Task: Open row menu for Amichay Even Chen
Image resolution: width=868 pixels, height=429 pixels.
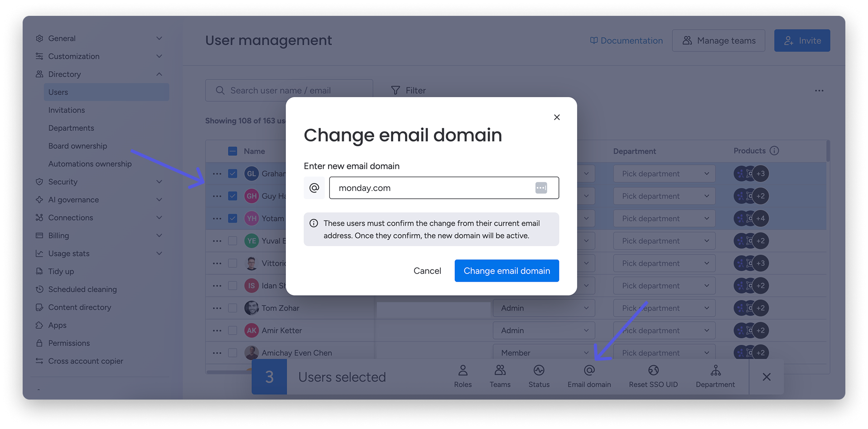Action: [x=217, y=353]
